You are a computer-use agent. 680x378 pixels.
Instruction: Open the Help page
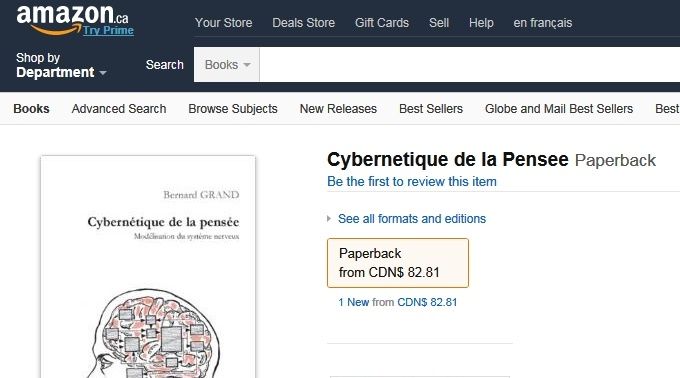(x=481, y=23)
